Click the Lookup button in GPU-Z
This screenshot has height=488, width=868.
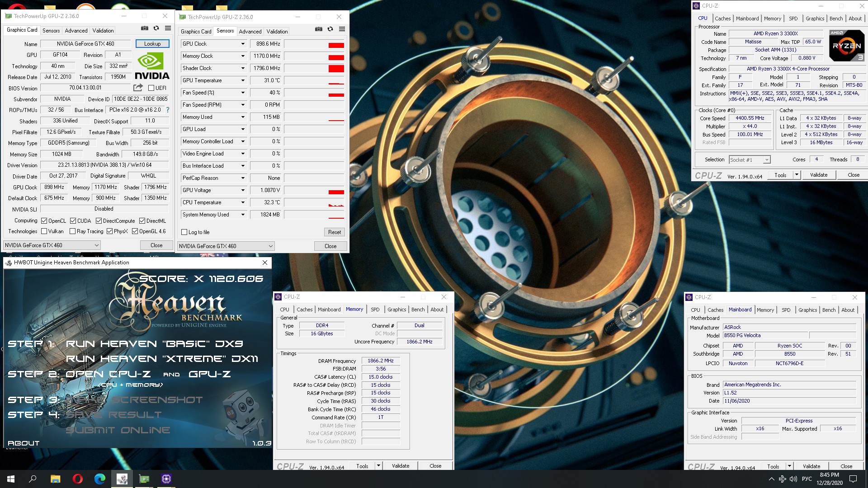coord(152,44)
